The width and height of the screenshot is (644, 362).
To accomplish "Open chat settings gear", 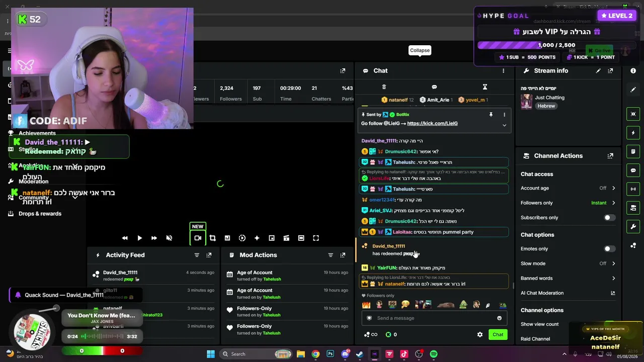I will (480, 334).
